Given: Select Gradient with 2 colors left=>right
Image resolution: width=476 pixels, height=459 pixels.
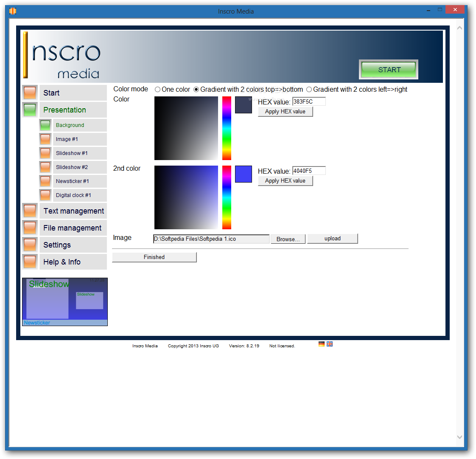Looking at the screenshot, I should [x=309, y=89].
